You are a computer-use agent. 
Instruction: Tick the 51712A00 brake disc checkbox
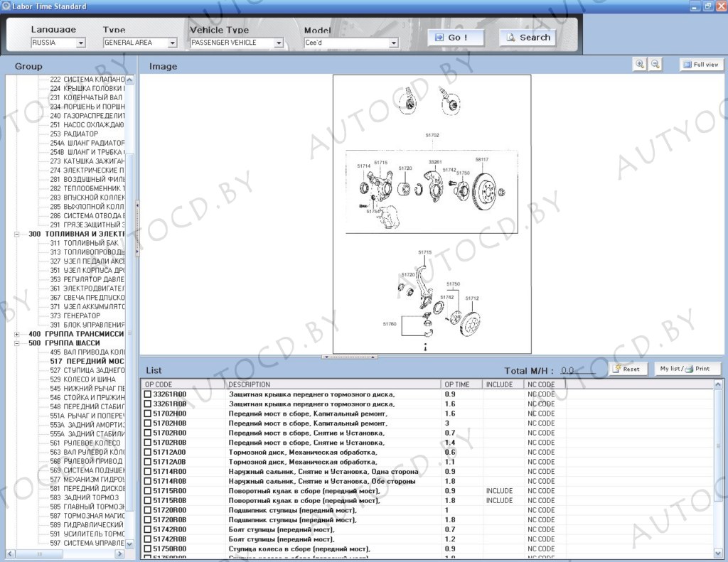point(148,452)
